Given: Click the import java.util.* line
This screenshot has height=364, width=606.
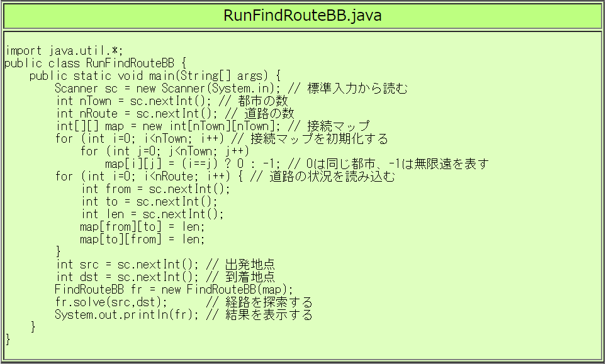Looking at the screenshot, I should 64,51.
